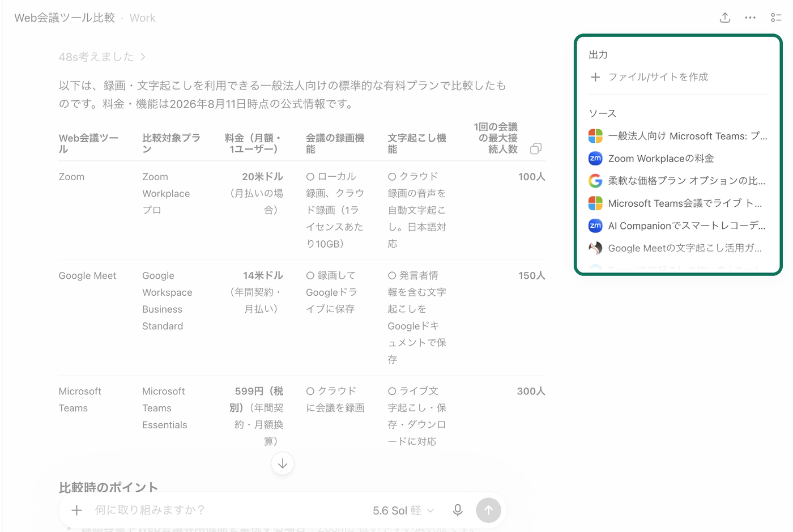Click plus icon beside ファイル/サイトを作成
The width and height of the screenshot is (793, 532).
[595, 77]
